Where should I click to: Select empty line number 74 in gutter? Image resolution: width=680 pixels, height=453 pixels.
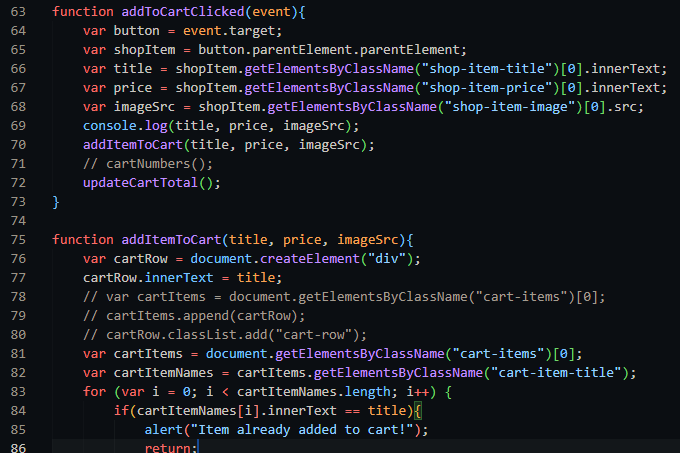pos(18,221)
